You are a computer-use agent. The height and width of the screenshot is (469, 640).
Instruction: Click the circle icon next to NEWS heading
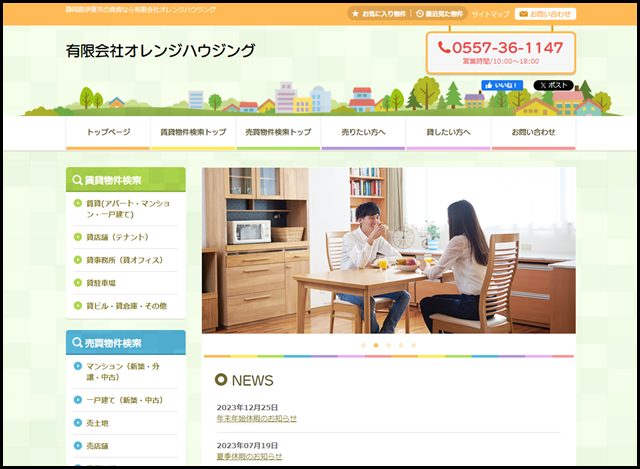click(x=221, y=380)
